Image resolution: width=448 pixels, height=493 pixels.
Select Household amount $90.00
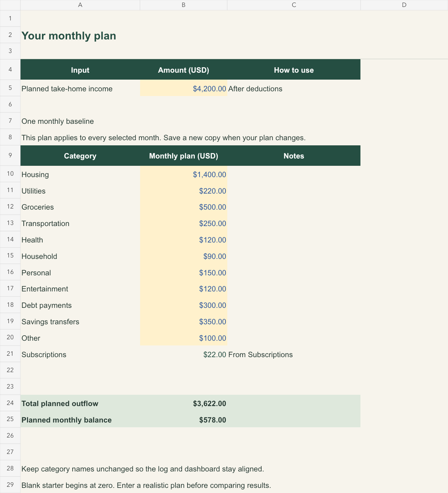(x=184, y=256)
